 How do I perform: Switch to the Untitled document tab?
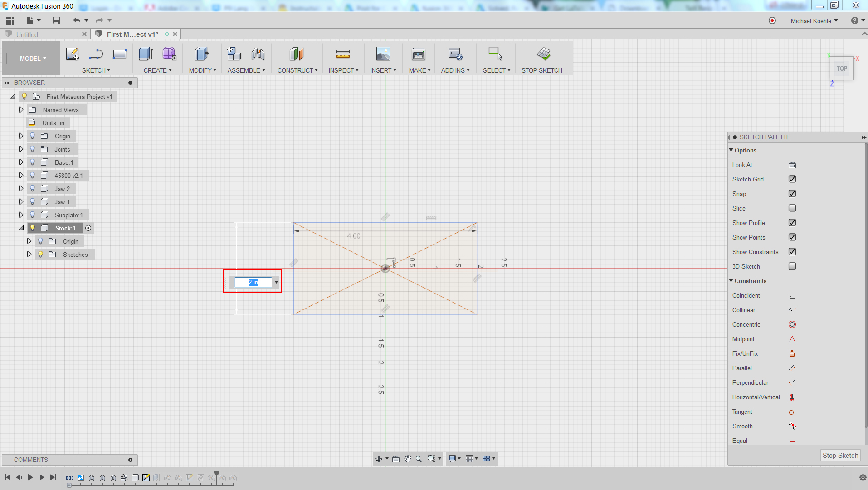point(27,34)
